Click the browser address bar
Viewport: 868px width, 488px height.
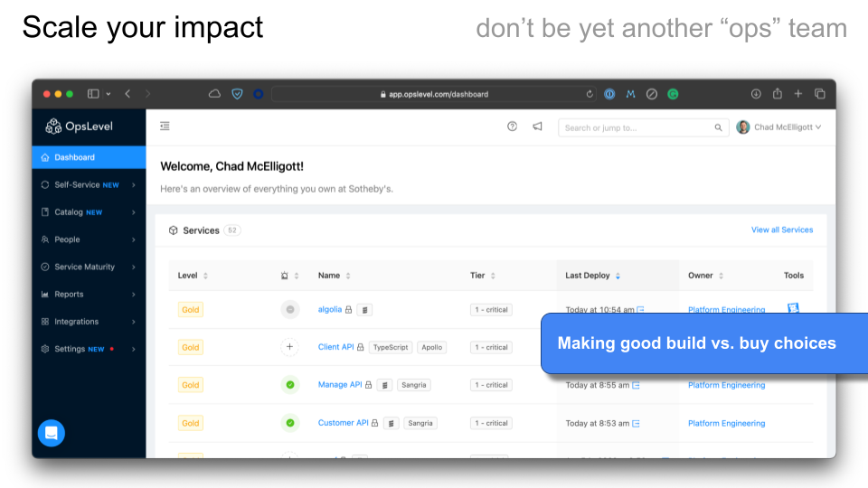tap(435, 94)
